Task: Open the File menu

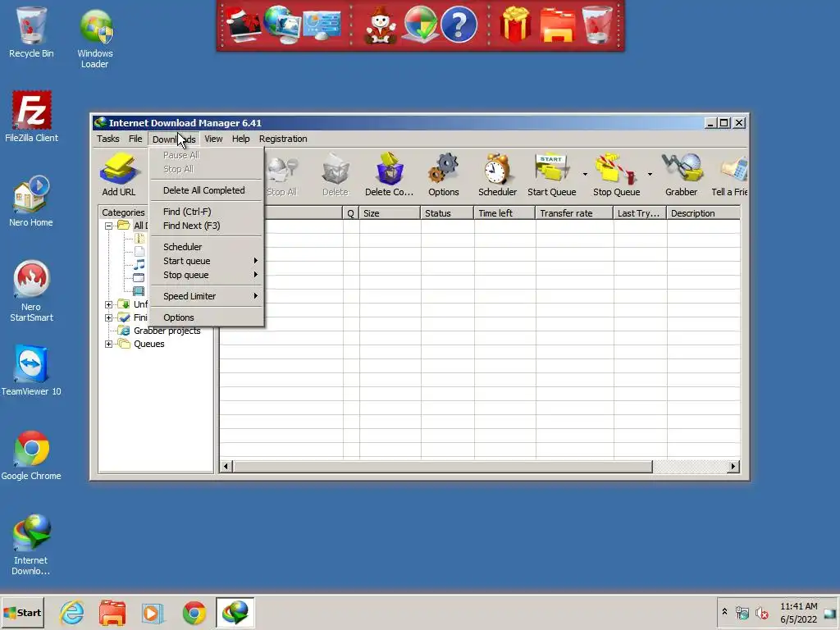Action: pyautogui.click(x=135, y=139)
